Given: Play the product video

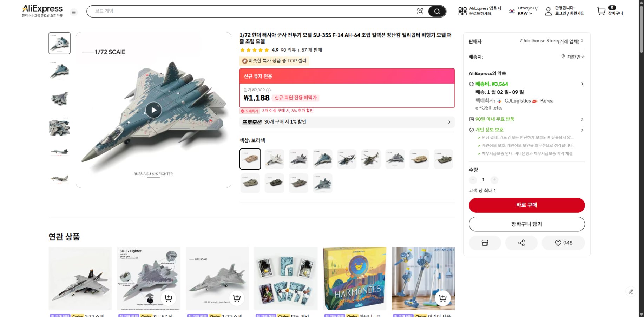Looking at the screenshot, I should (153, 110).
